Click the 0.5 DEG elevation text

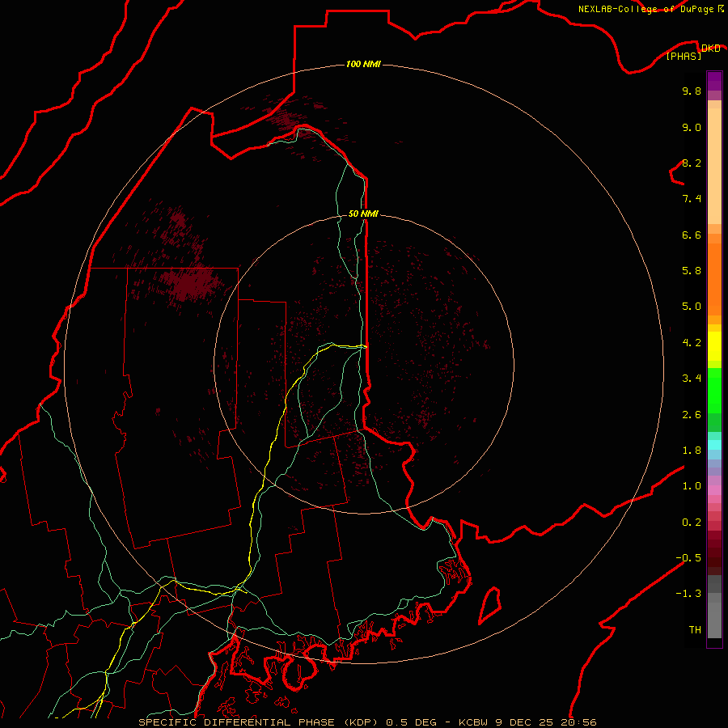pos(412,722)
